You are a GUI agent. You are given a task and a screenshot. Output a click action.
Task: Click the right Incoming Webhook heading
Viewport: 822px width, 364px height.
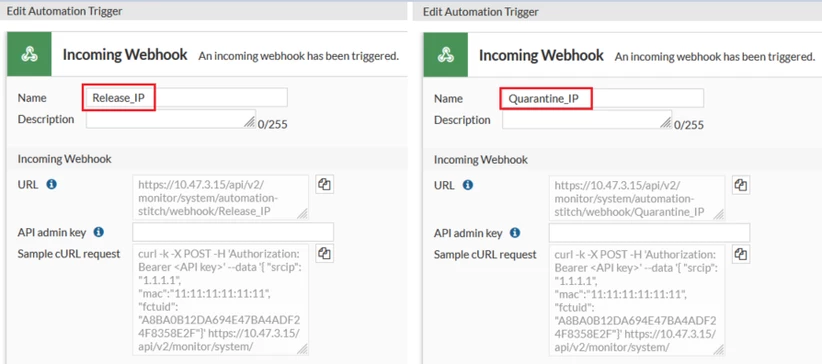click(x=541, y=55)
